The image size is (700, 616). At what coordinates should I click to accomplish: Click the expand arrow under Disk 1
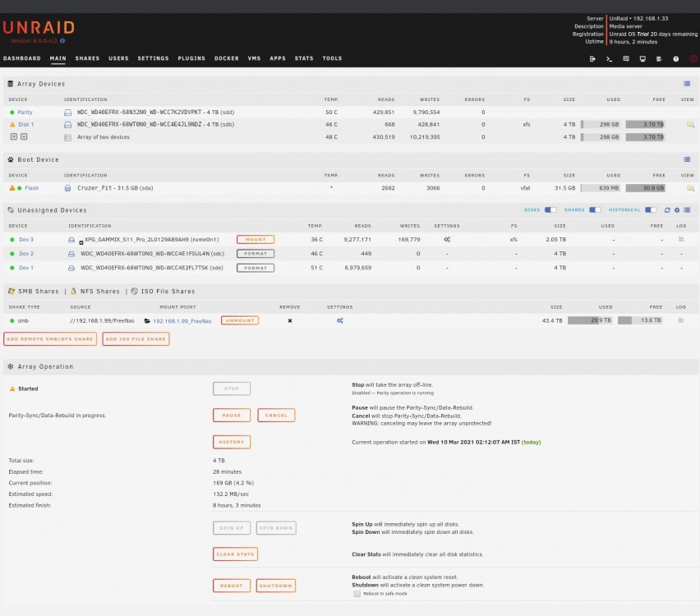(x=24, y=136)
